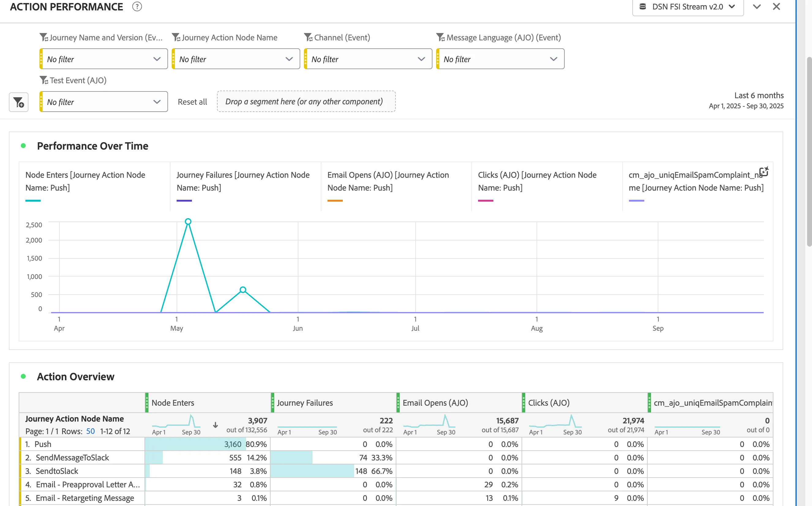
Task: Toggle the Journey Failures legend series
Action: (245, 187)
